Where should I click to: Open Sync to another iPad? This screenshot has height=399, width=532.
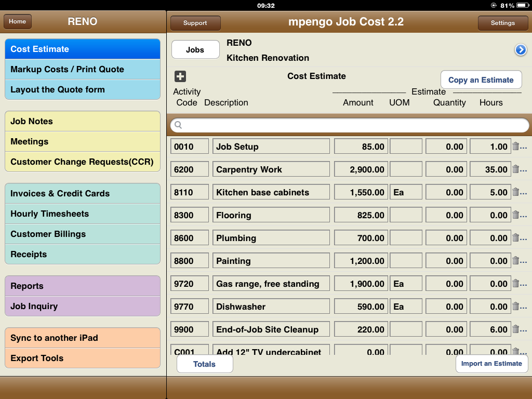pyautogui.click(x=83, y=338)
